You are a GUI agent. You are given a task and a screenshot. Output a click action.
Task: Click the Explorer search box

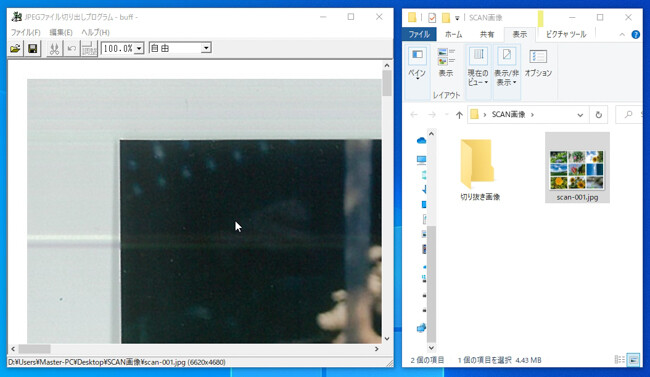tap(629, 115)
